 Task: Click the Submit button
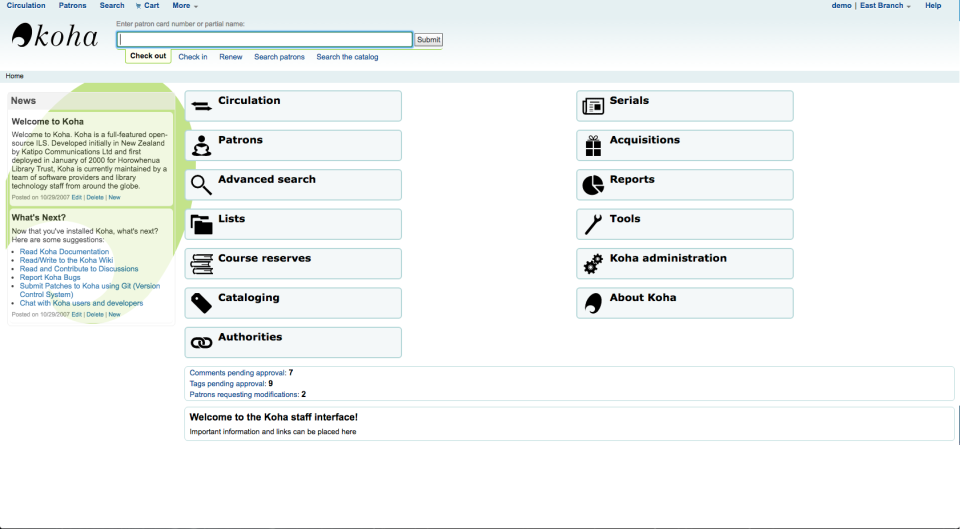(429, 40)
